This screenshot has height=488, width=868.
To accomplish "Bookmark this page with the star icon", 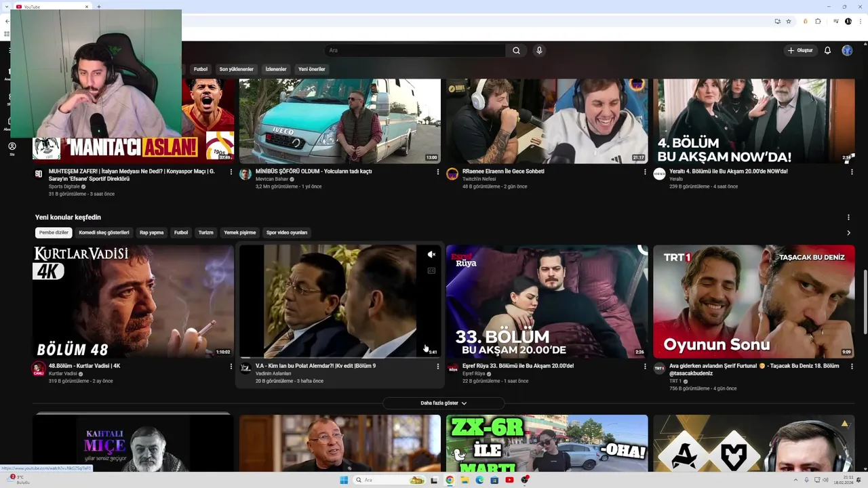I will click(789, 21).
